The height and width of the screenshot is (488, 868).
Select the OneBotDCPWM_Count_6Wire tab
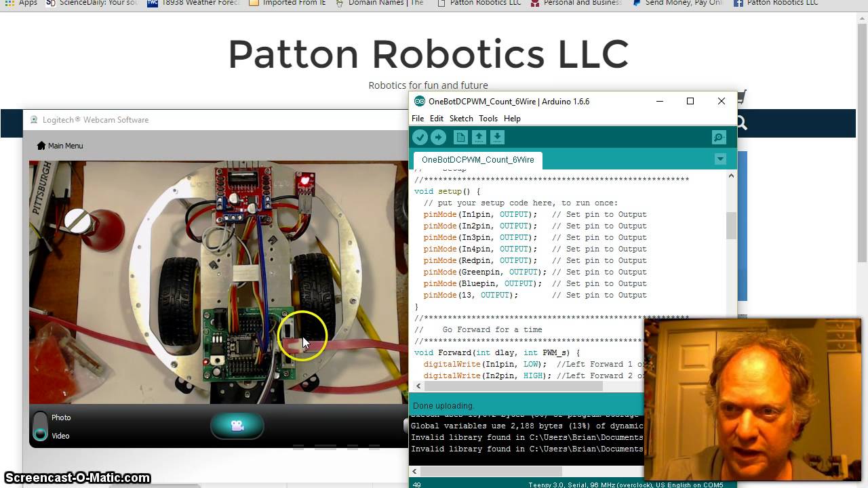point(477,160)
